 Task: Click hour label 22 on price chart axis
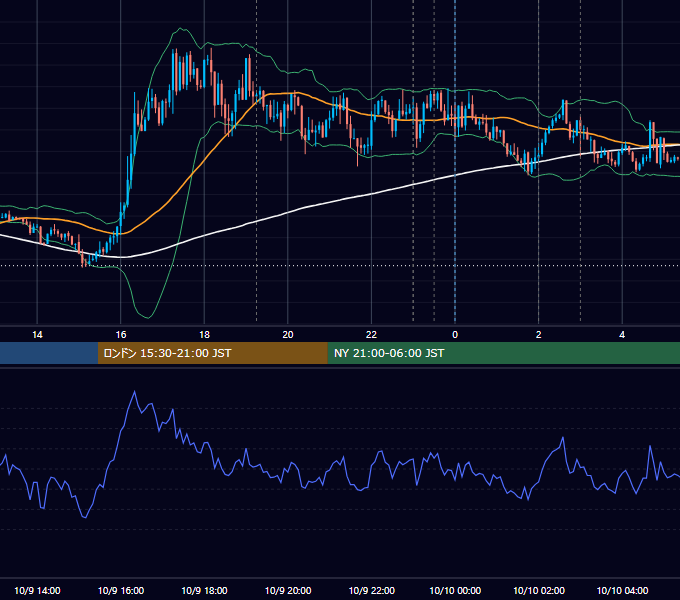click(x=372, y=335)
